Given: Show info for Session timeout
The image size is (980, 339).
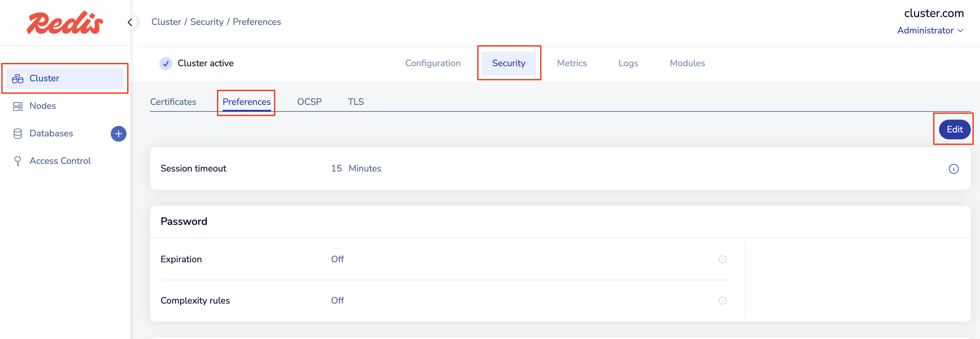Looking at the screenshot, I should point(954,169).
